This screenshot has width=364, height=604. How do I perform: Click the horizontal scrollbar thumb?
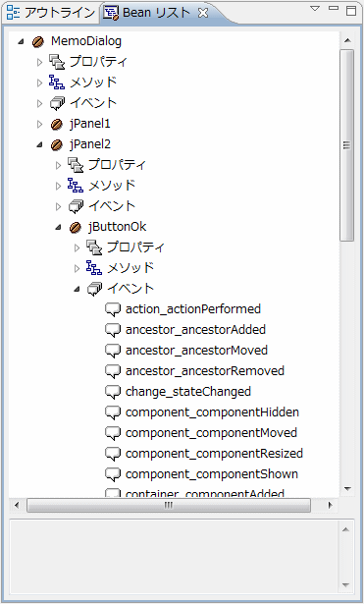click(169, 505)
